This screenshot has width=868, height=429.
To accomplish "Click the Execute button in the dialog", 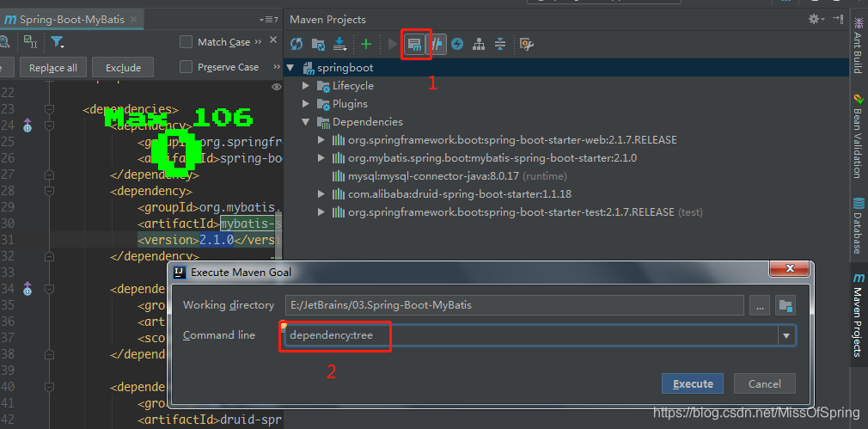I will [x=693, y=383].
